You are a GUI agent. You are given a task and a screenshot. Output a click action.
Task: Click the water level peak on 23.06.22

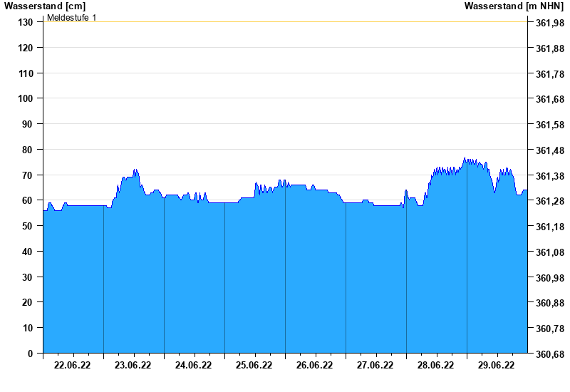[x=135, y=170]
